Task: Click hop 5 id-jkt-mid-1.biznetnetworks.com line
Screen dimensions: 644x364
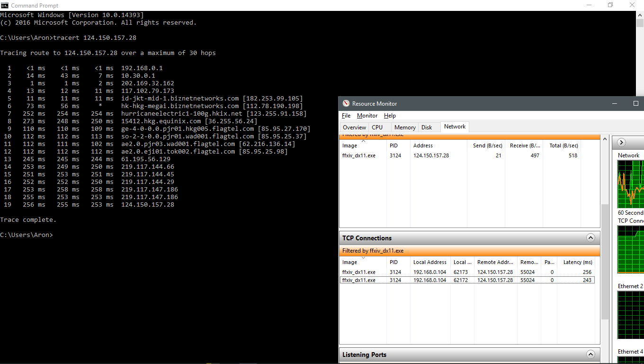Action: click(155, 99)
